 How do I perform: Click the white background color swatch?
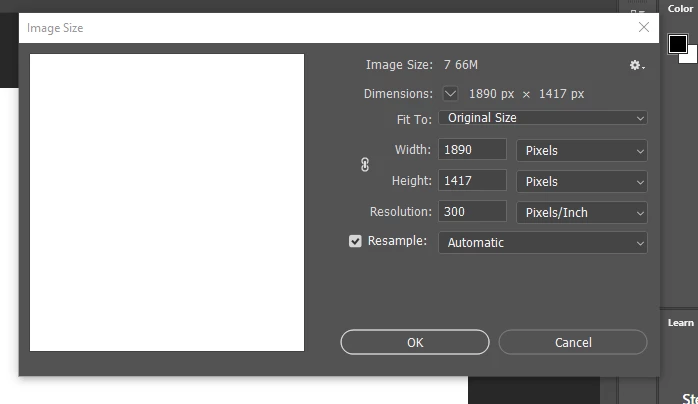(x=690, y=57)
